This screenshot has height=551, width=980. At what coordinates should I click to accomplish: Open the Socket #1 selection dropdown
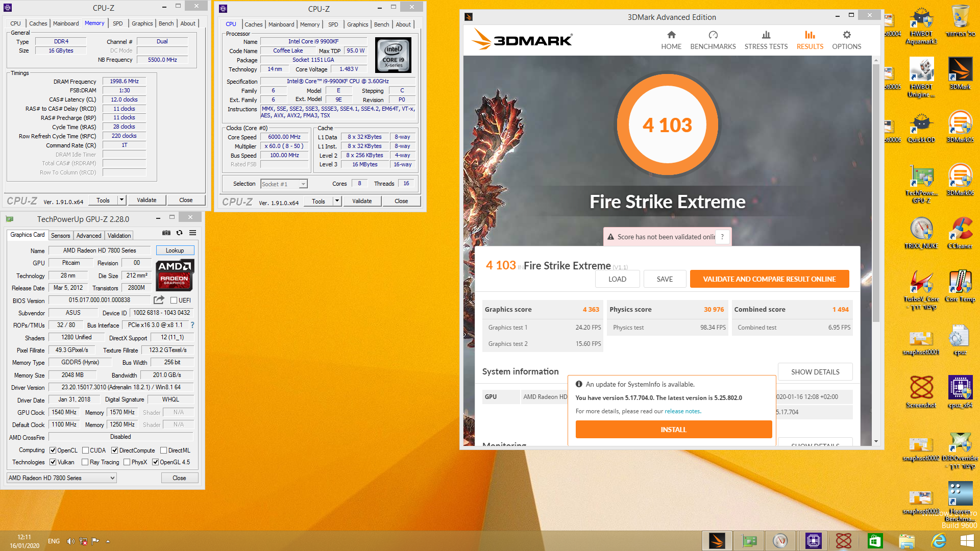click(x=284, y=184)
